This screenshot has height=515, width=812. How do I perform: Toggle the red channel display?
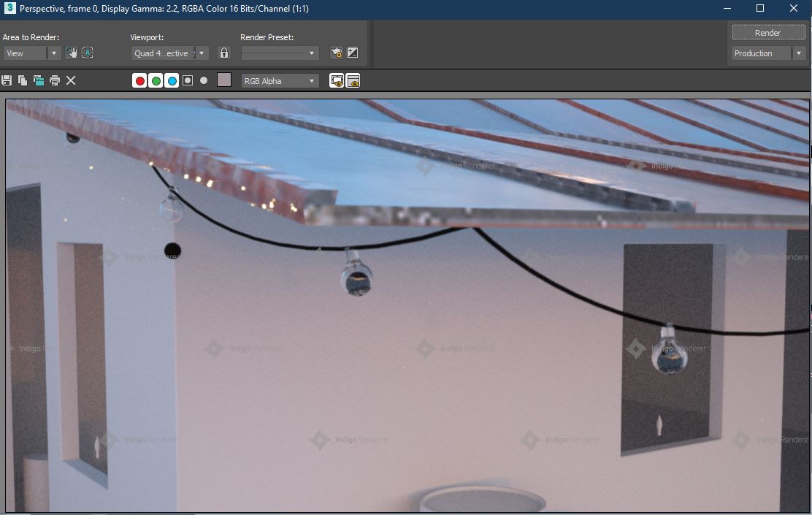pos(139,80)
